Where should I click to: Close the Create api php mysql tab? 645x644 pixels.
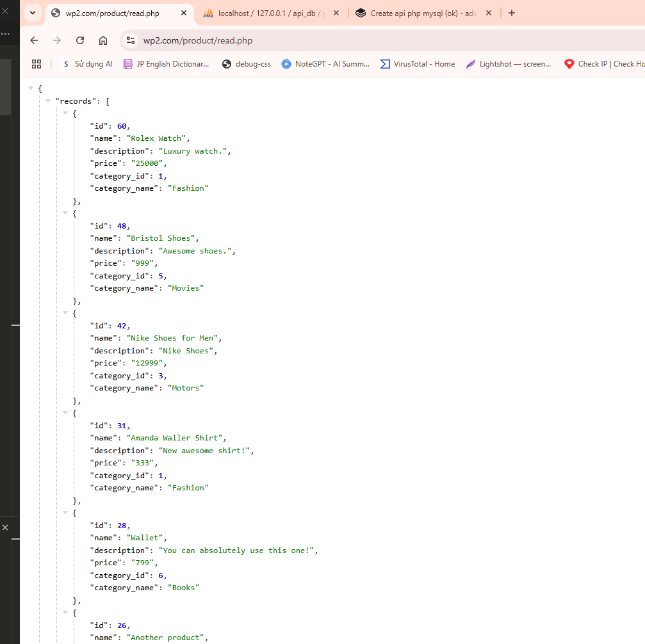[489, 13]
